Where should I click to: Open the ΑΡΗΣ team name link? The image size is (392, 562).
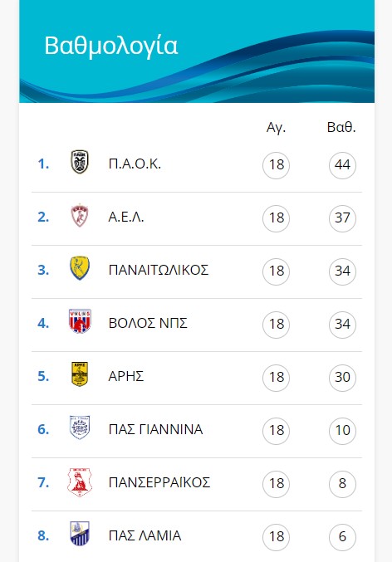pyautogui.click(x=126, y=376)
